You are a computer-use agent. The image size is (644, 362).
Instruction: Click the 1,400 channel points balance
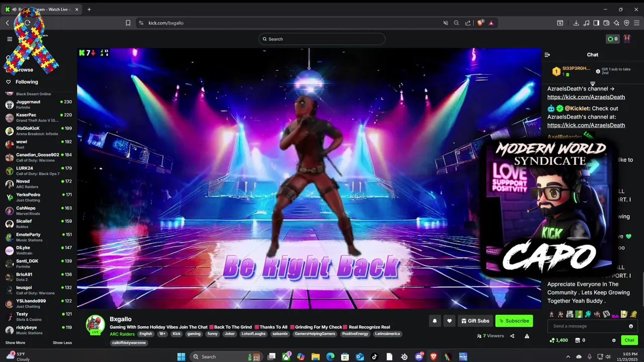[558, 340]
